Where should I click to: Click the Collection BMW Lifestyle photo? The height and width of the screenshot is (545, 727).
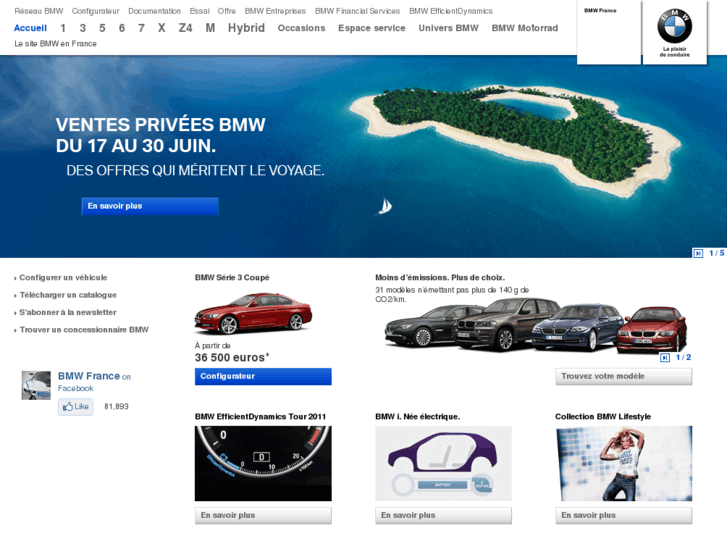624,463
